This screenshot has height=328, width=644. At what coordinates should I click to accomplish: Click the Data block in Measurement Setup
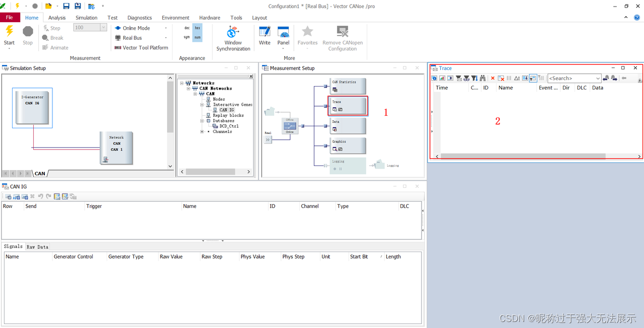pyautogui.click(x=349, y=126)
